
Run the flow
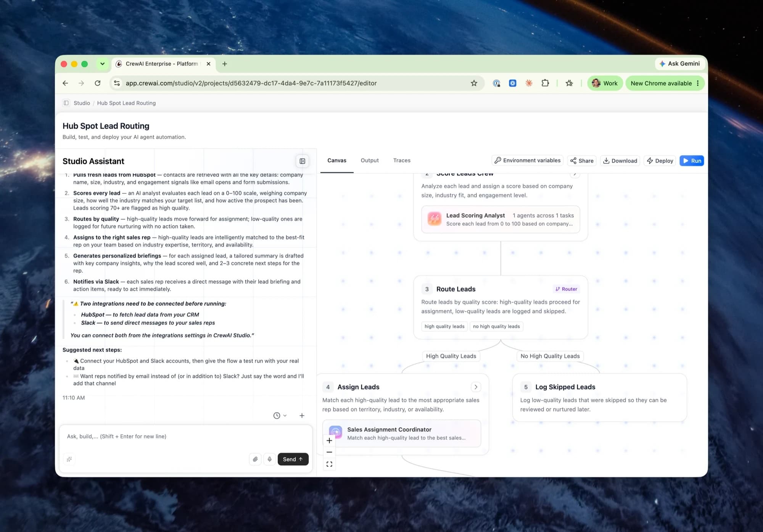point(692,161)
